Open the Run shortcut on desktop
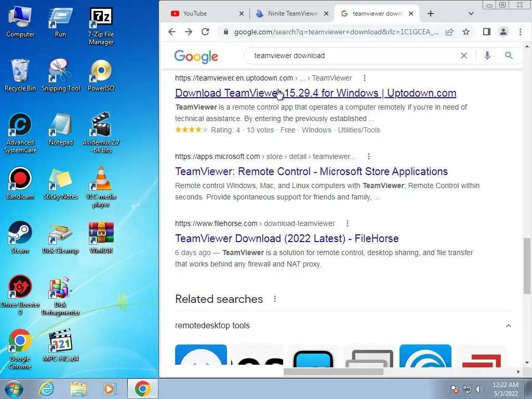This screenshot has height=399, width=532. click(x=60, y=22)
